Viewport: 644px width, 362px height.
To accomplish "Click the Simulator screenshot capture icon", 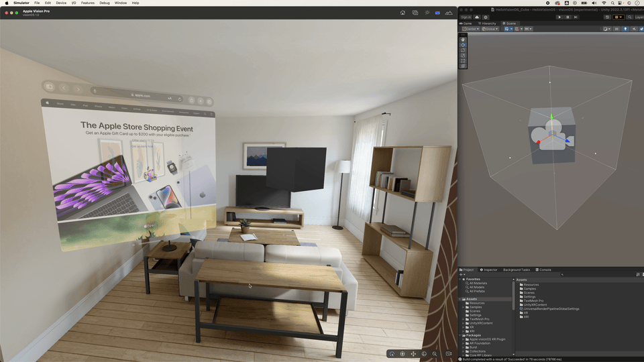I will [x=415, y=13].
